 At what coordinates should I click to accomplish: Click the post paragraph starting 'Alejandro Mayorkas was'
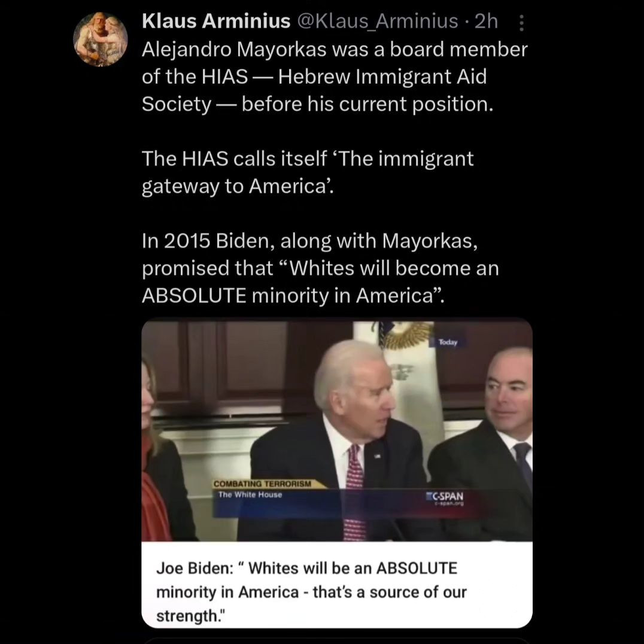coord(335,77)
